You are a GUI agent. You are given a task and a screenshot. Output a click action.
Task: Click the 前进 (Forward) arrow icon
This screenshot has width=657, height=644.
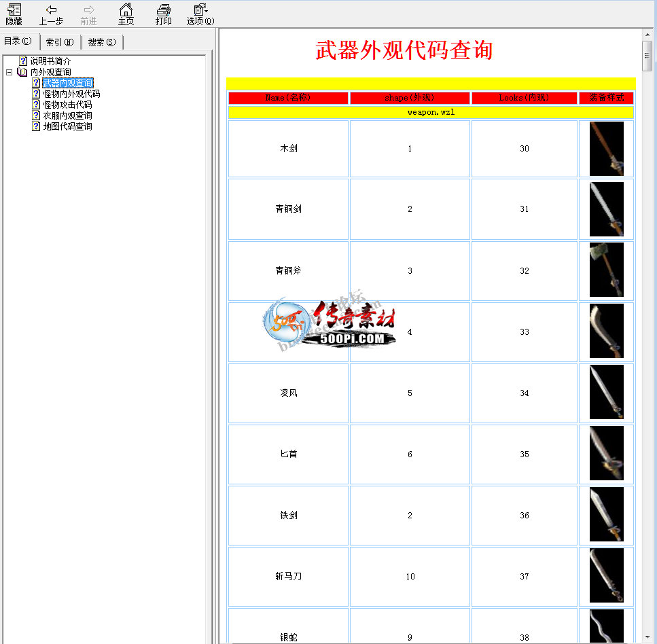point(89,15)
